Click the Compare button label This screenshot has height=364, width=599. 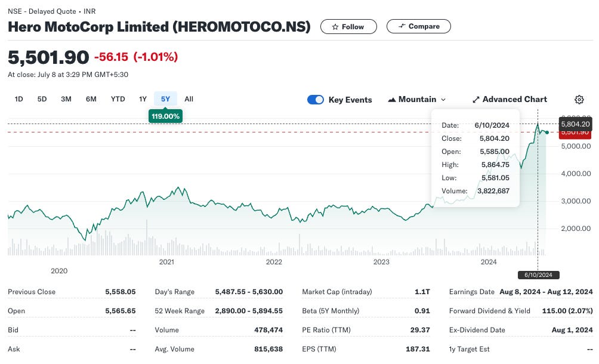click(x=424, y=26)
